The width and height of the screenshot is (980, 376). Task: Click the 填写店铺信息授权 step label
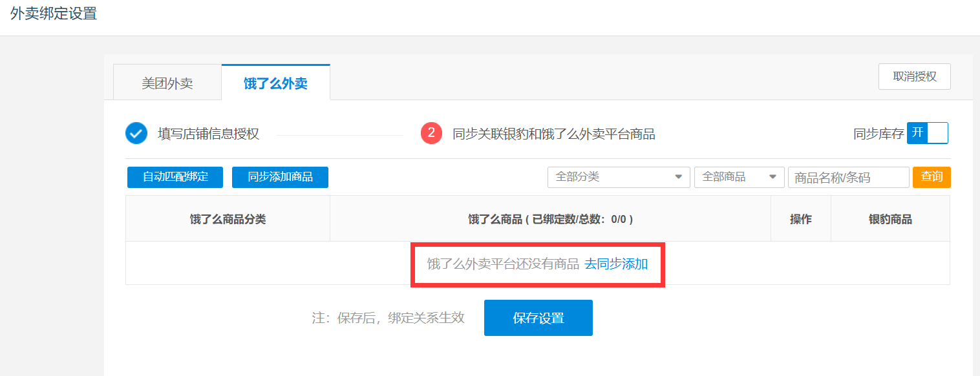coord(208,134)
